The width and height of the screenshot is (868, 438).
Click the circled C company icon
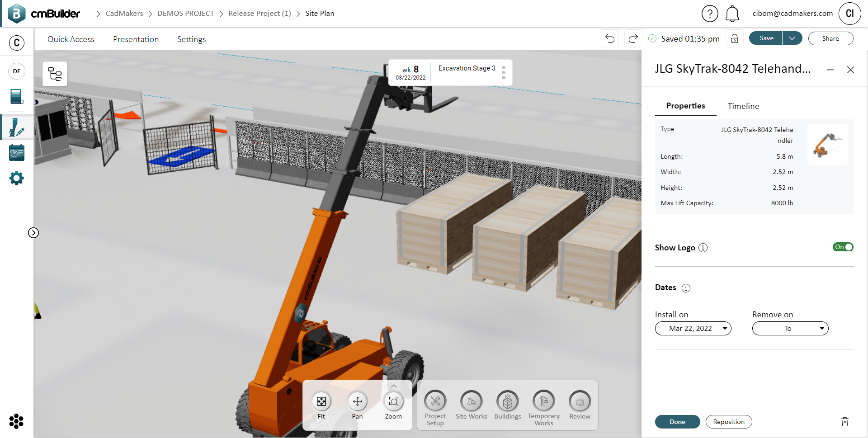point(17,43)
